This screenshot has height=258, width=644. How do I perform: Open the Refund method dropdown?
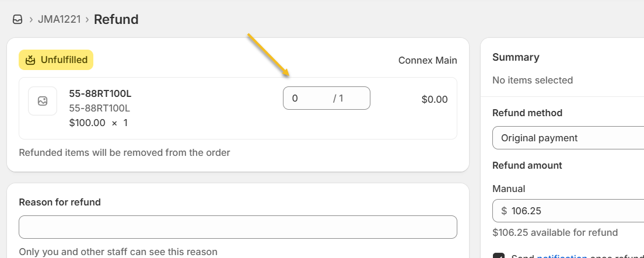566,138
